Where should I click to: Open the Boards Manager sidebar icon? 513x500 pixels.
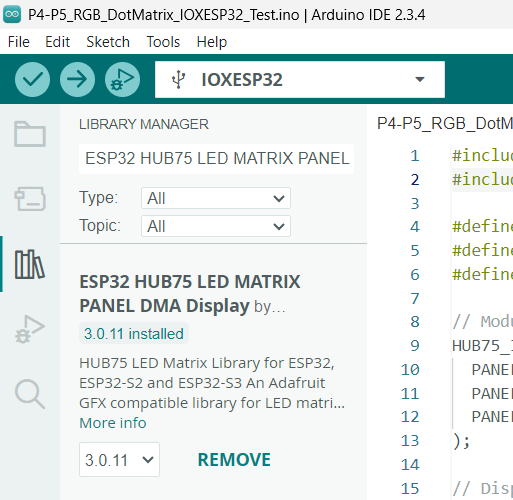[30, 199]
